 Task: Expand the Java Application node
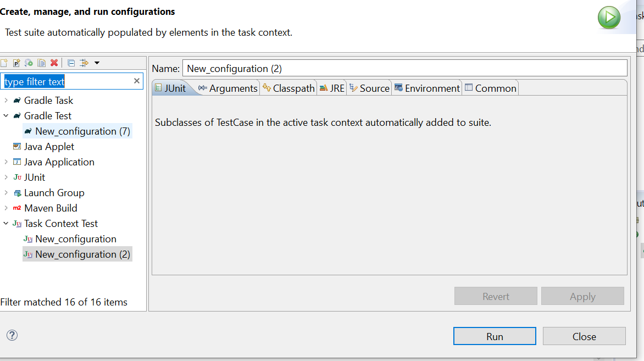point(6,162)
